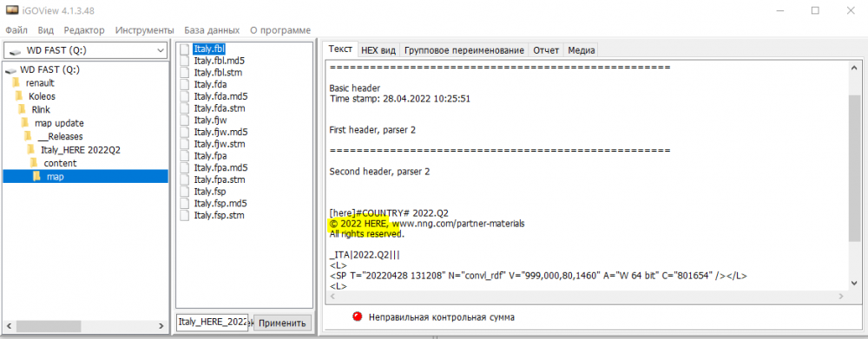The height and width of the screenshot is (339, 868).
Task: Open the Редактор menu
Action: [84, 29]
